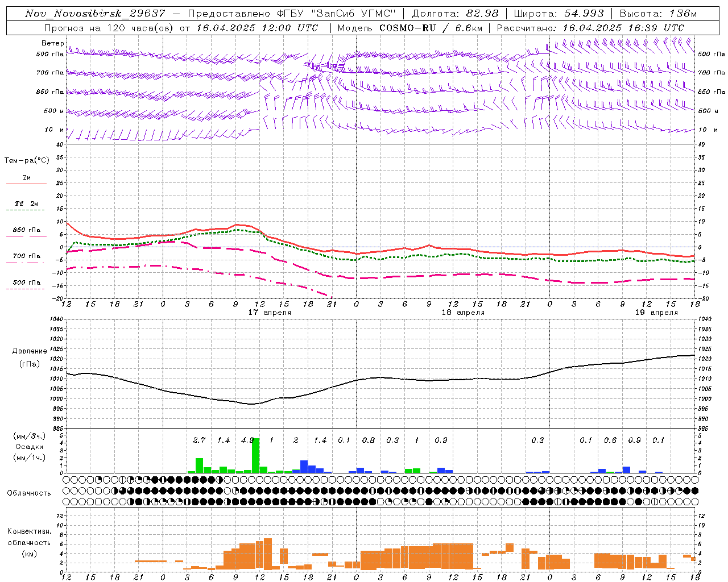Click the station title Nov_Novosibirsk_29637
The width and height of the screenshot is (728, 582).
[x=95, y=14]
